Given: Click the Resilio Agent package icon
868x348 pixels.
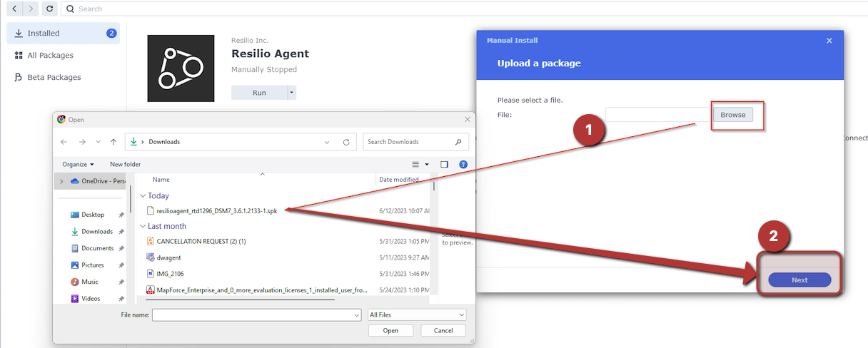Looking at the screenshot, I should click(181, 68).
